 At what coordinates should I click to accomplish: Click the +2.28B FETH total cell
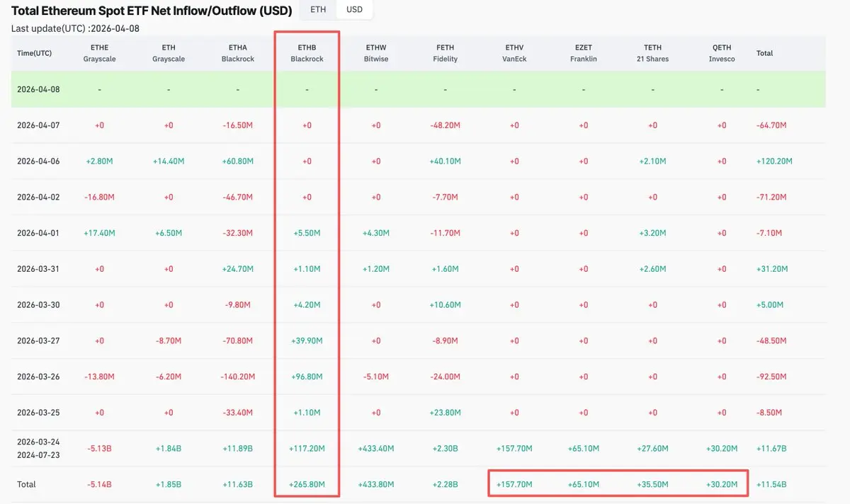tap(445, 485)
